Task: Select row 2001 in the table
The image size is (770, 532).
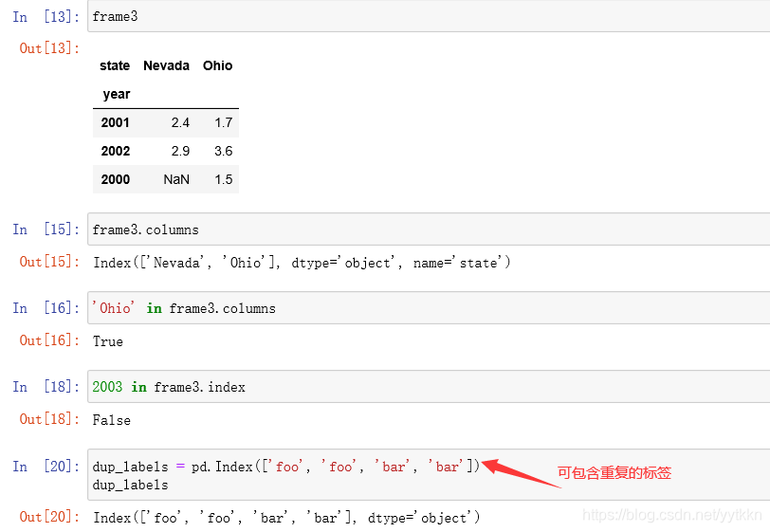Action: [x=166, y=123]
